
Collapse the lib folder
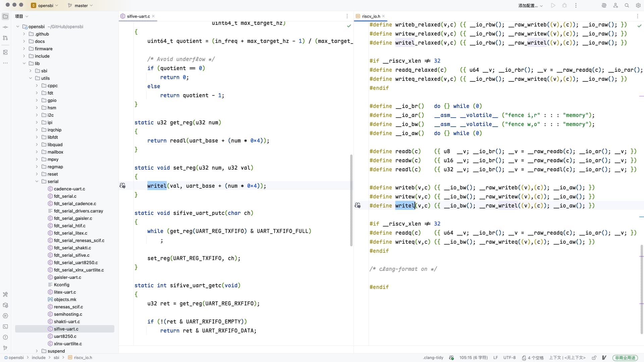point(24,63)
